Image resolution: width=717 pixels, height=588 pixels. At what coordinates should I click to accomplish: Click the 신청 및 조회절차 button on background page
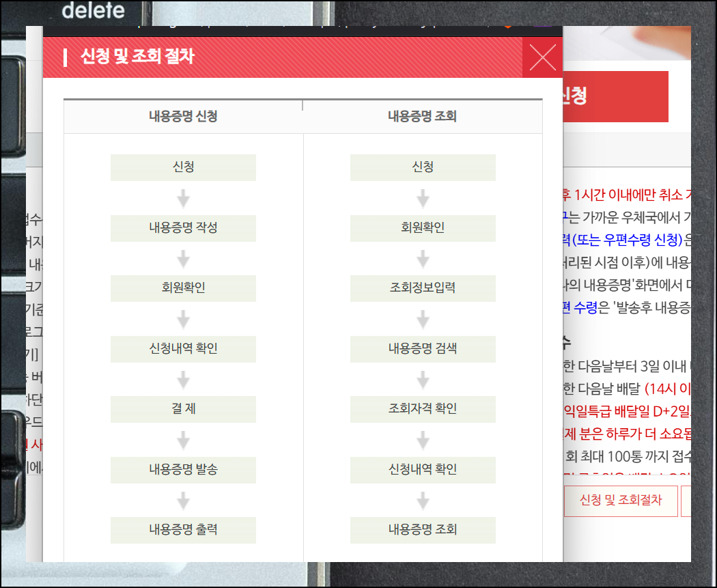click(621, 501)
